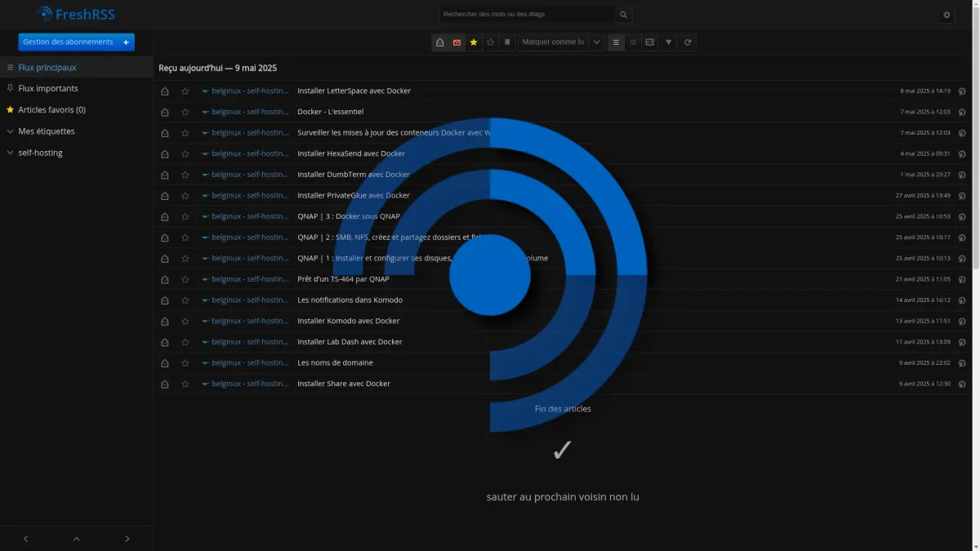Image resolution: width=980 pixels, height=551 pixels.
Task: Open the dropdown arrow beside 'Marquer comme lu'
Action: point(596,42)
